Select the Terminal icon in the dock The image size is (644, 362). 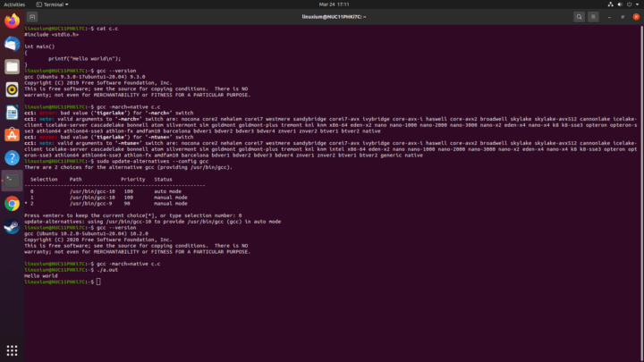tap(12, 181)
